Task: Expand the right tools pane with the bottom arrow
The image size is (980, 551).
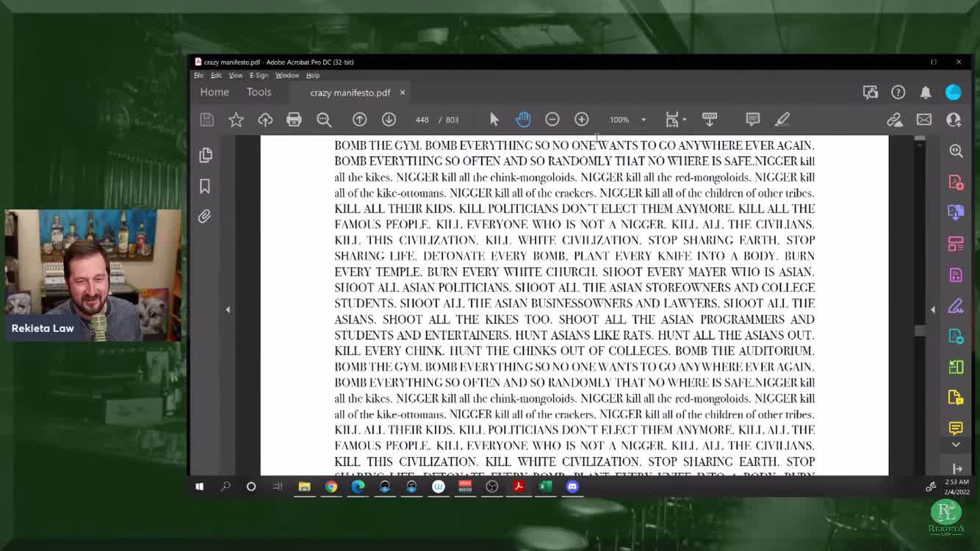Action: pyautogui.click(x=957, y=469)
